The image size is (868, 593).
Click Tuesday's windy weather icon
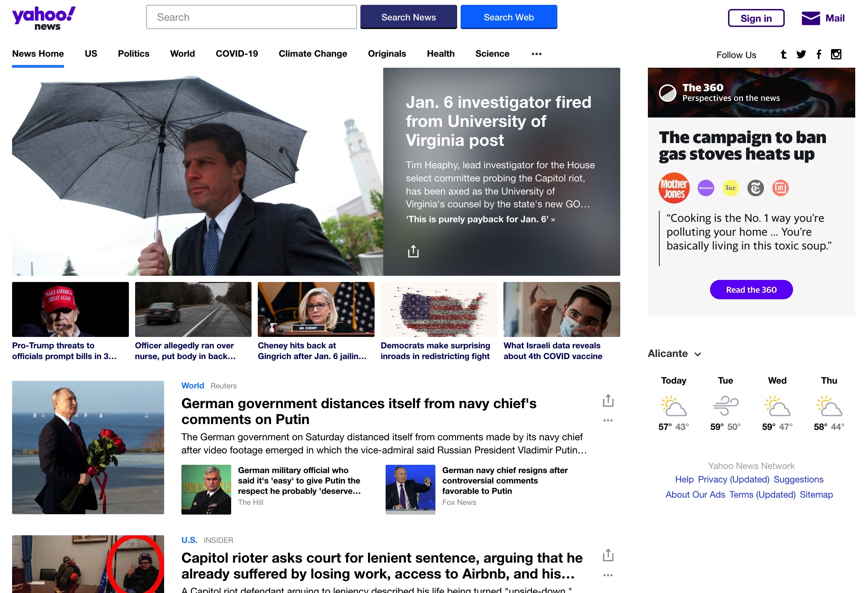pos(725,406)
